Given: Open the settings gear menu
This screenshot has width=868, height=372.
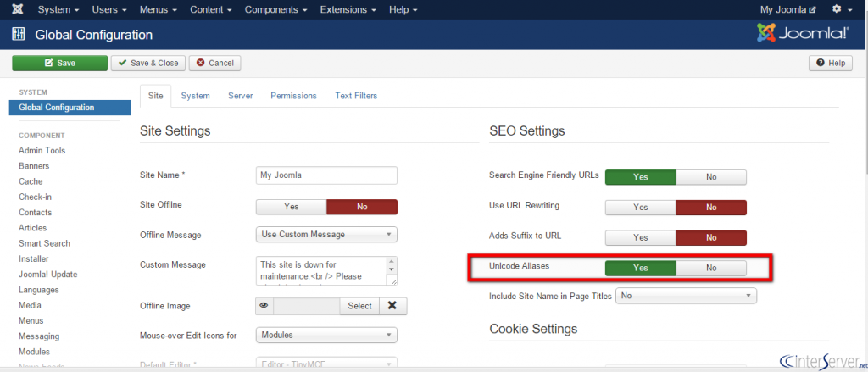Looking at the screenshot, I should [x=842, y=9].
